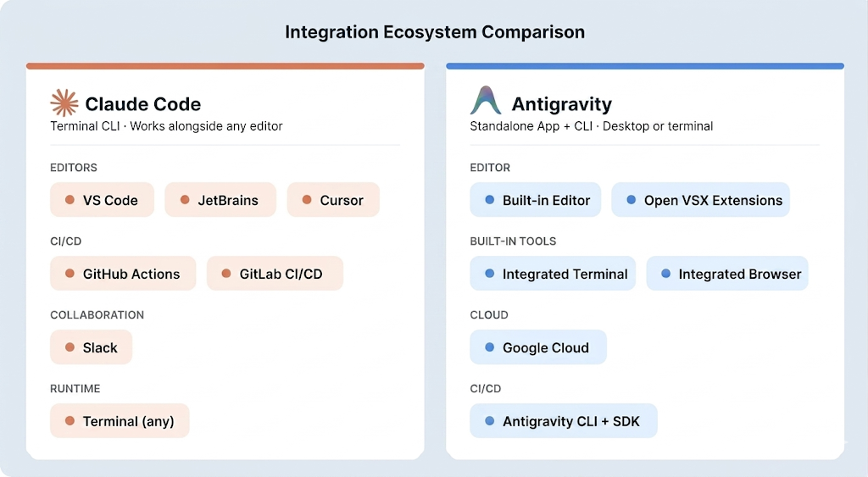The image size is (868, 477).
Task: Click the GitLab CI/CD chip
Action: tap(275, 274)
